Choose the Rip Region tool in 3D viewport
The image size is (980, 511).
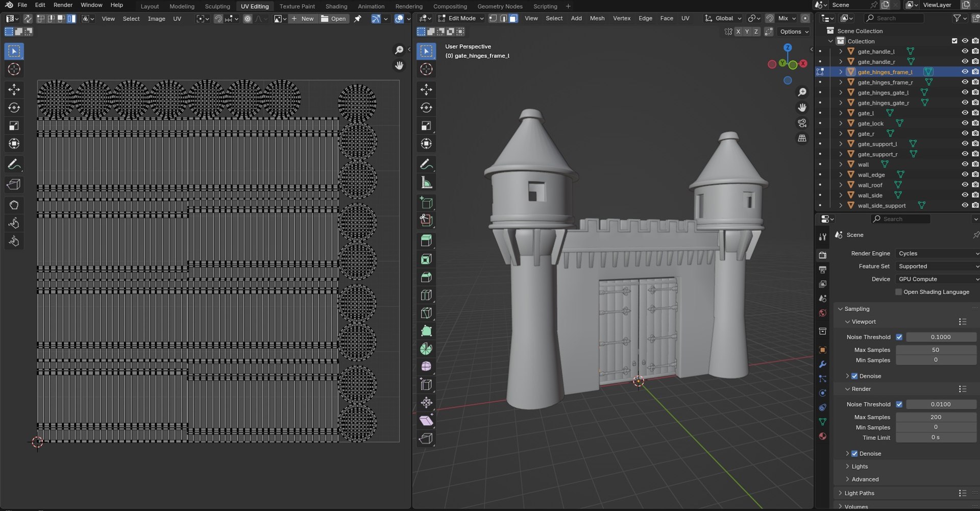(426, 439)
